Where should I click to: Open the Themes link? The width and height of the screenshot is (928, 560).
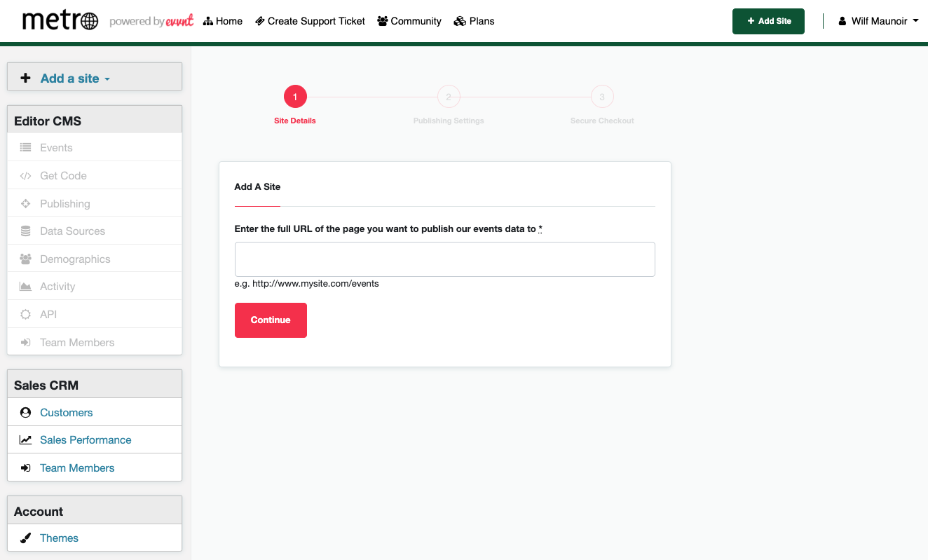click(59, 538)
